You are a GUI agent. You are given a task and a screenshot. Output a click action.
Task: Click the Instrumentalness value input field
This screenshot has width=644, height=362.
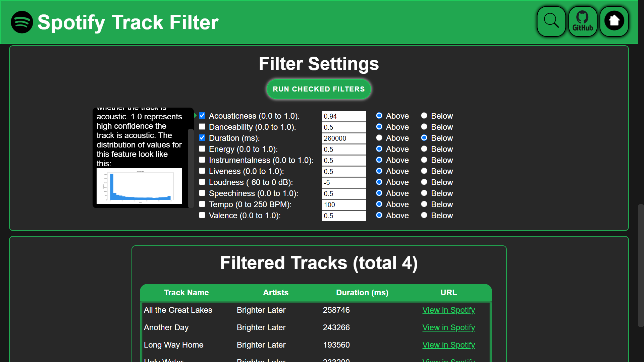(x=344, y=161)
